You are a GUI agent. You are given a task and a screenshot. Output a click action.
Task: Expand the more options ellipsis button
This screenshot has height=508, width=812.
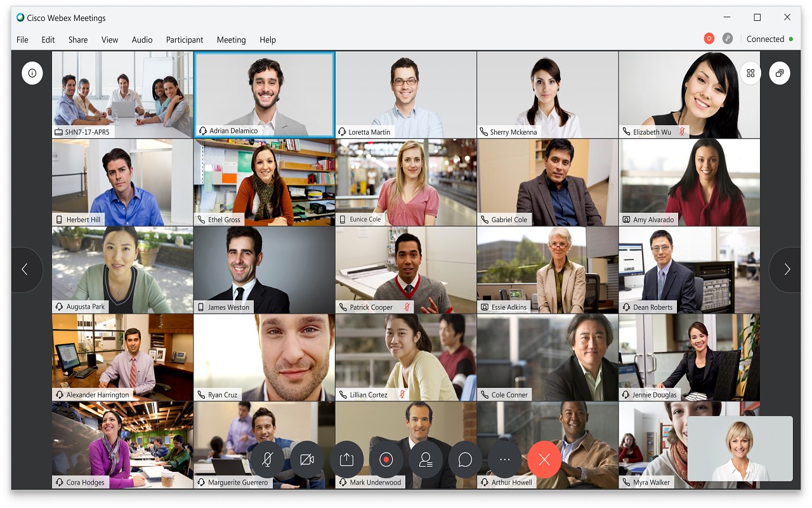pos(505,460)
